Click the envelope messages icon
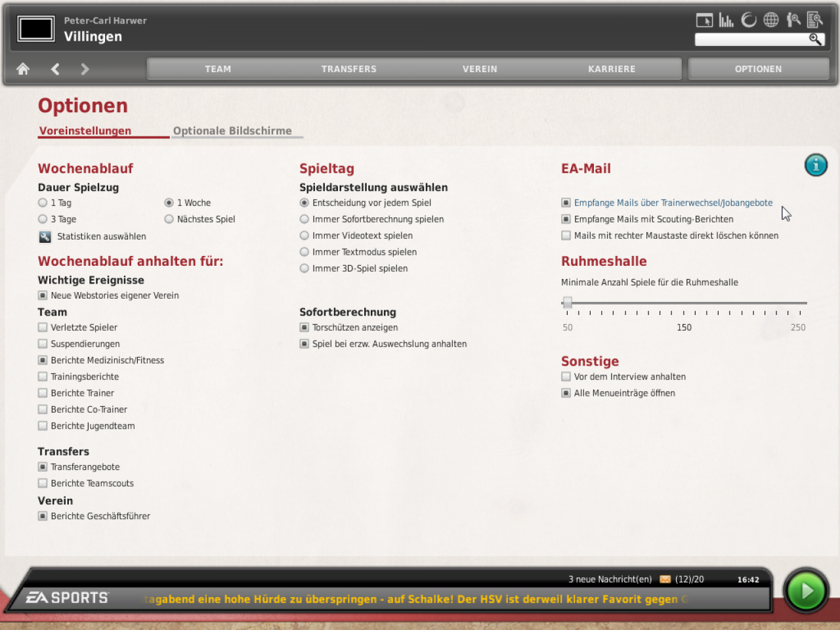 click(665, 579)
